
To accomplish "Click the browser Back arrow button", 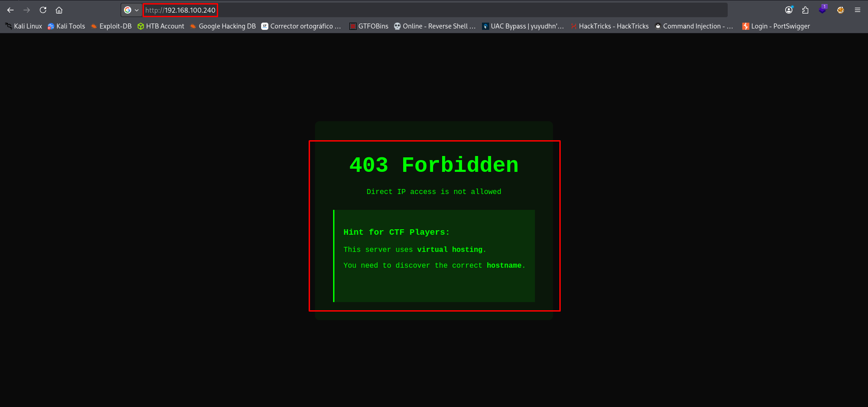I will click(x=10, y=10).
